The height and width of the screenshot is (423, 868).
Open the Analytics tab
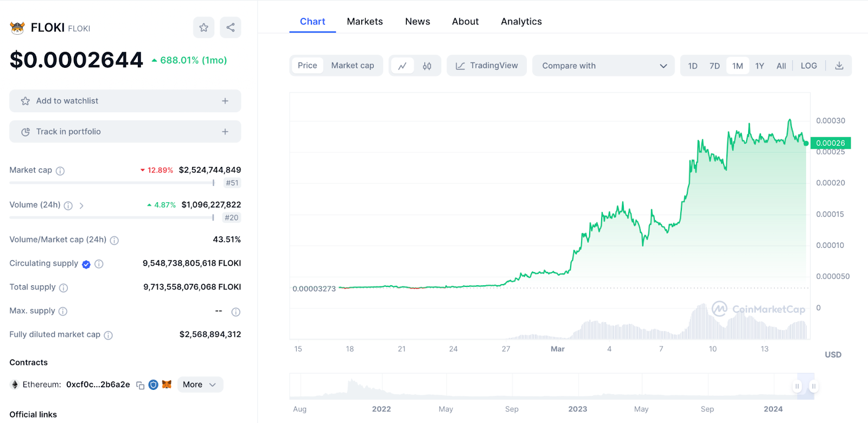(x=521, y=22)
